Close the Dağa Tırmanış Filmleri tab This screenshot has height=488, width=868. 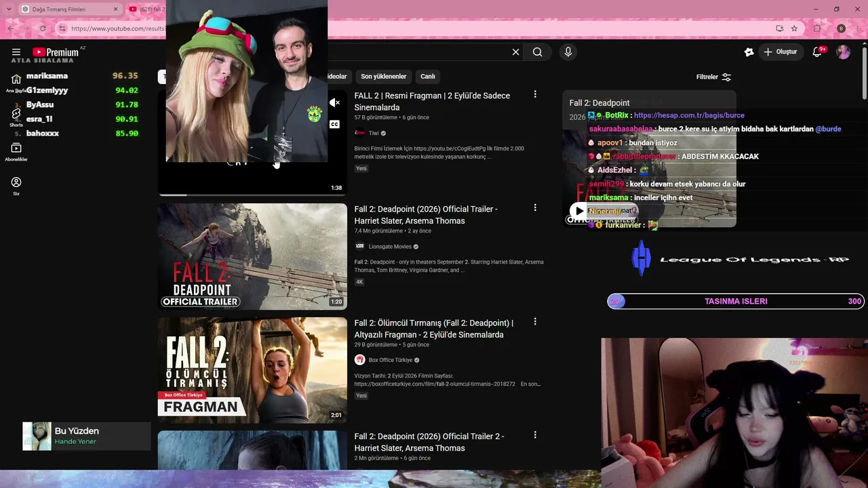coord(115,9)
